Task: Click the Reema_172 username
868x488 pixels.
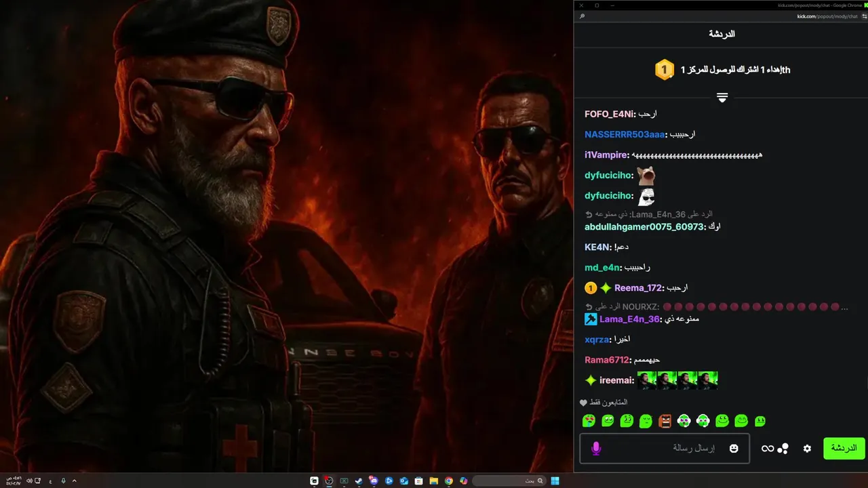Action: pos(639,288)
